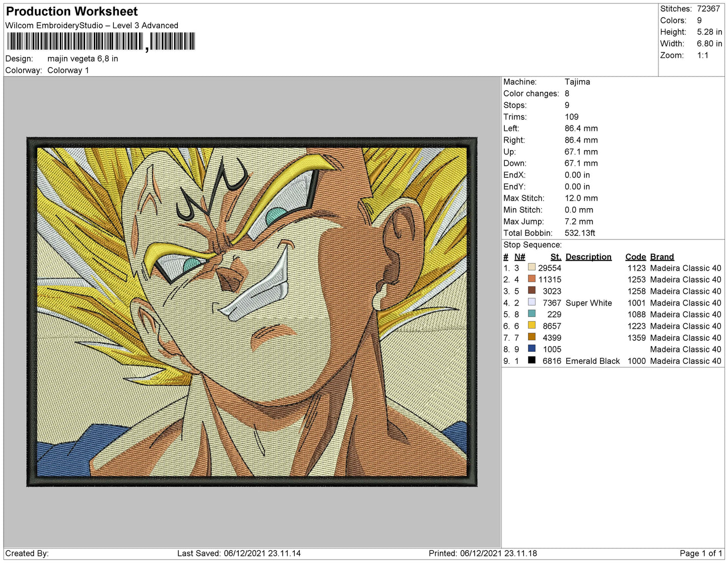Screen dimensions: 728x563
Task: Click the blue swatch in stop 8
Action: (532, 349)
